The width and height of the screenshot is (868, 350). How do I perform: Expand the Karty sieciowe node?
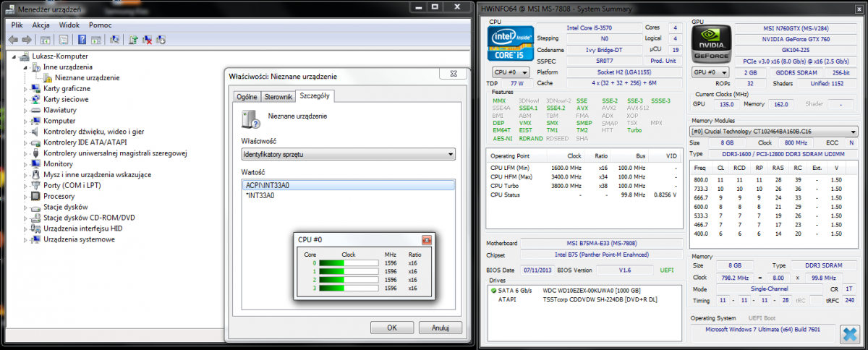[x=26, y=99]
